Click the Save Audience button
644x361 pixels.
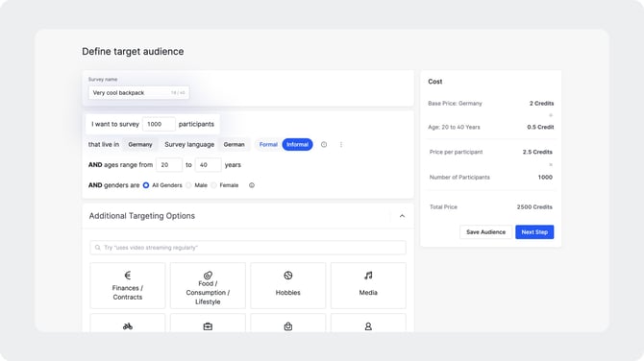(485, 232)
